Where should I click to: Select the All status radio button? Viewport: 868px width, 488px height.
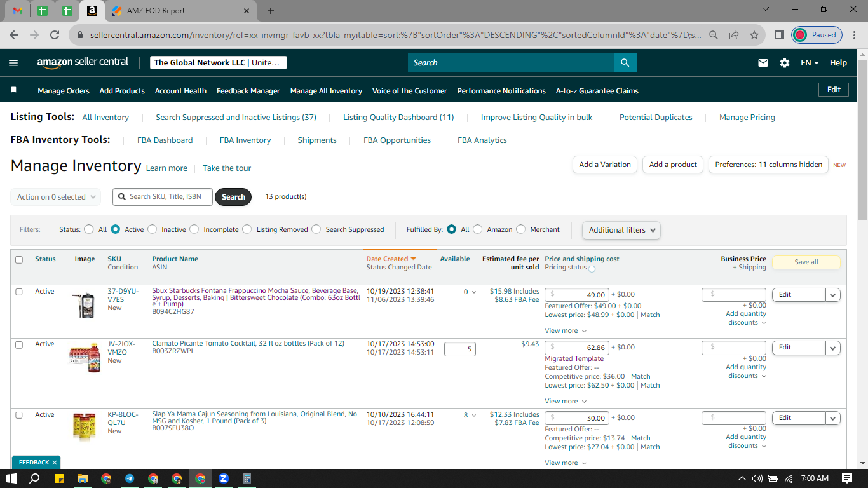click(89, 229)
